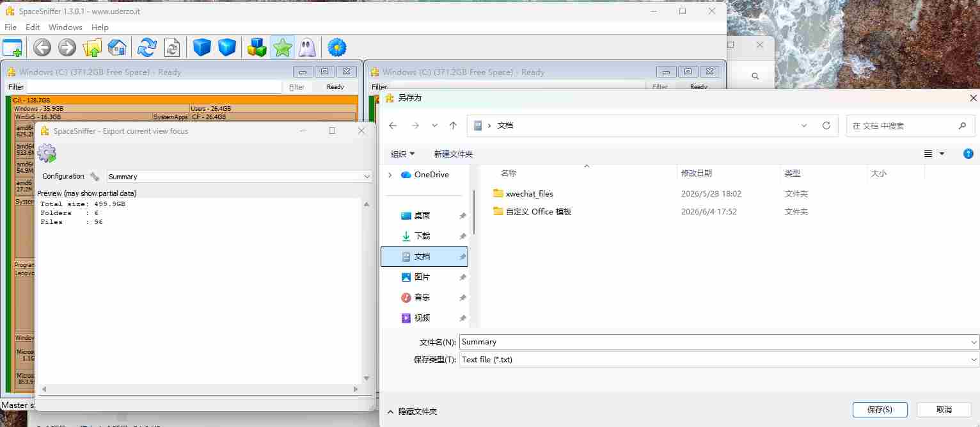980x427 pixels.
Task: Click the search magnifier in Save As dialog
Action: [x=962, y=126]
